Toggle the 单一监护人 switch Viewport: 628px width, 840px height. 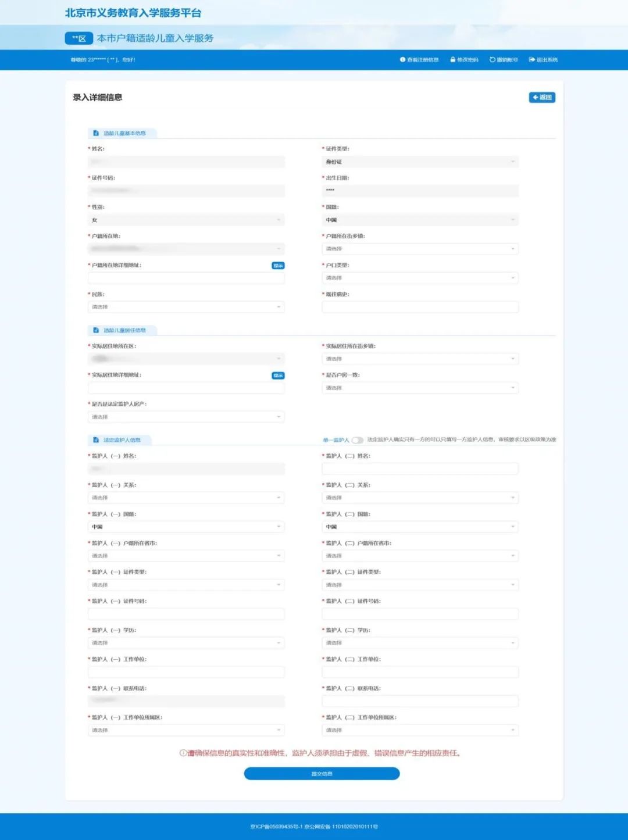click(x=357, y=440)
